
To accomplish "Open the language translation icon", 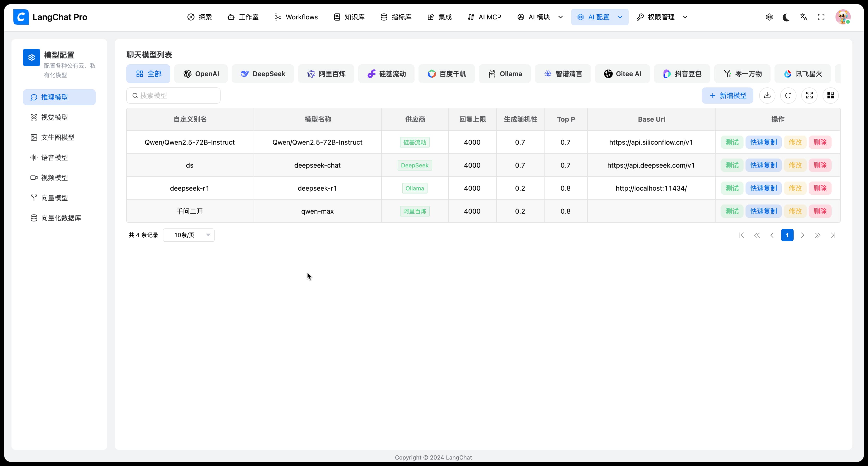I will pyautogui.click(x=804, y=17).
